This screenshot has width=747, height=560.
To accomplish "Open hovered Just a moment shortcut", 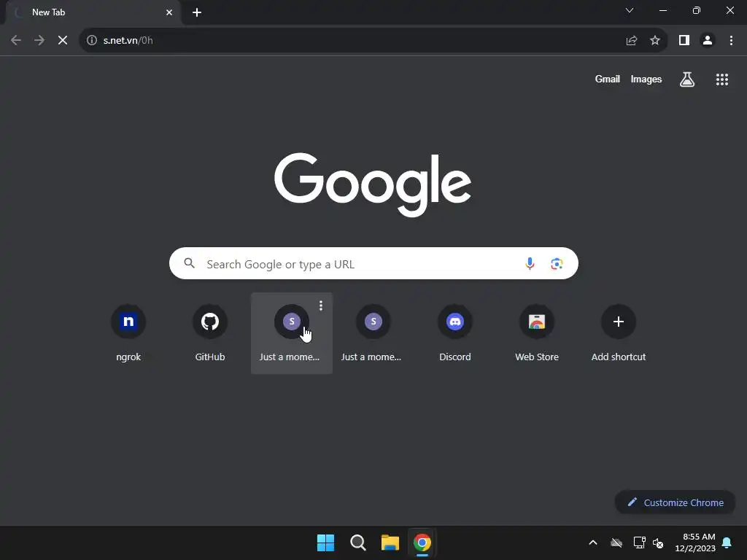I will tap(291, 333).
